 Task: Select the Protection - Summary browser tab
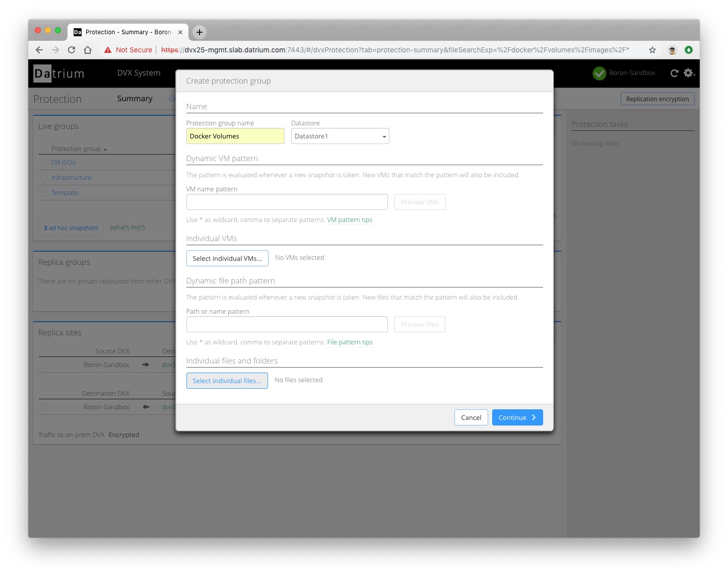click(128, 32)
